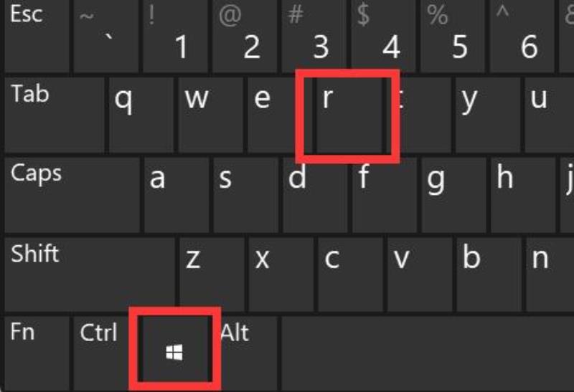The width and height of the screenshot is (574, 392).
Task: Click the Windows logo key
Action: pos(174,349)
